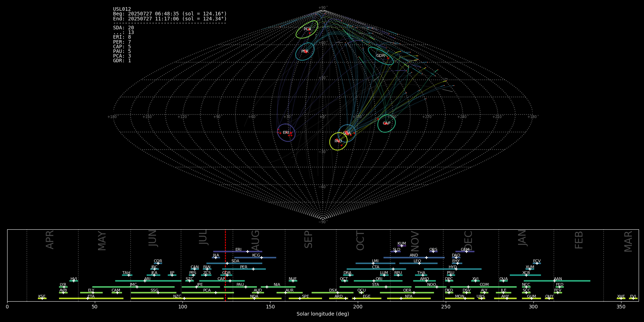This screenshot has width=644, height=322.
Task: Select the CAP radiant label on sky map
Action: point(387,123)
